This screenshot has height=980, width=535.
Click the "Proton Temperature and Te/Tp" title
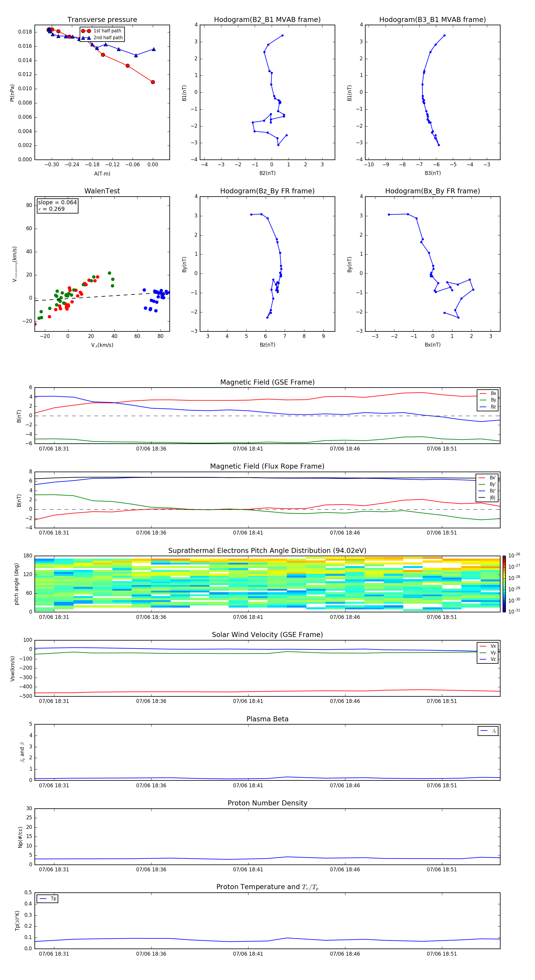[267, 887]
